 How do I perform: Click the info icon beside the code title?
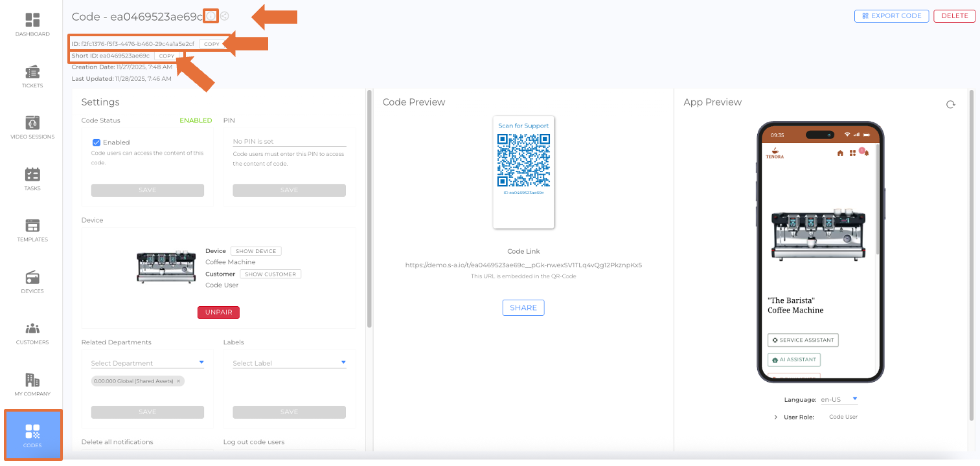point(211,16)
